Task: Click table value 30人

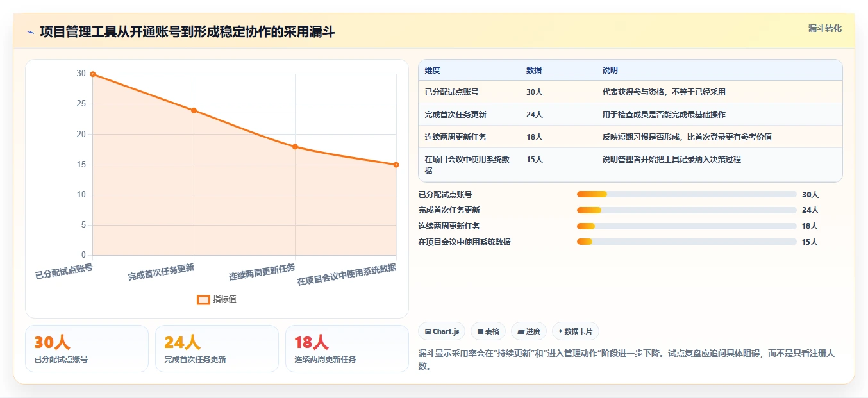Action: click(535, 92)
